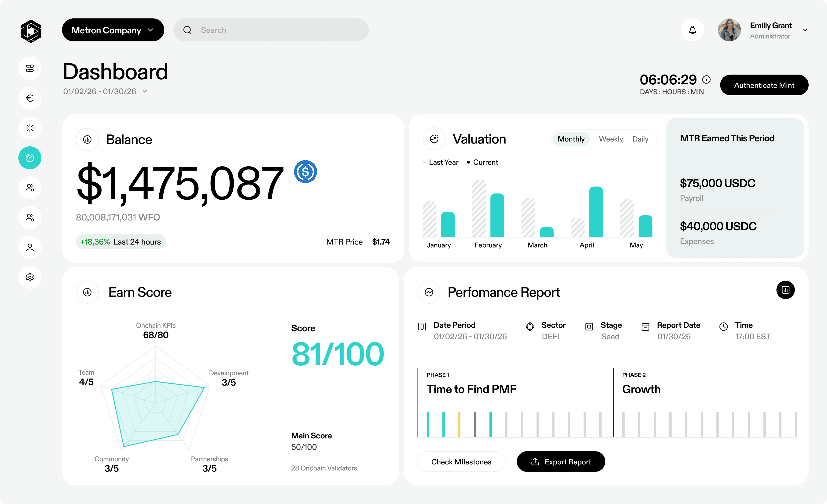Select the Monthly valuation view
Image resolution: width=827 pixels, height=504 pixels.
coord(571,139)
